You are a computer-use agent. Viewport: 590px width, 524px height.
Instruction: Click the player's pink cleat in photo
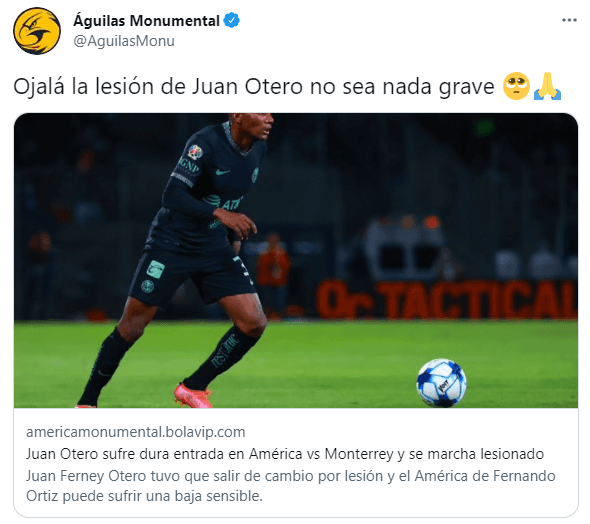(193, 395)
